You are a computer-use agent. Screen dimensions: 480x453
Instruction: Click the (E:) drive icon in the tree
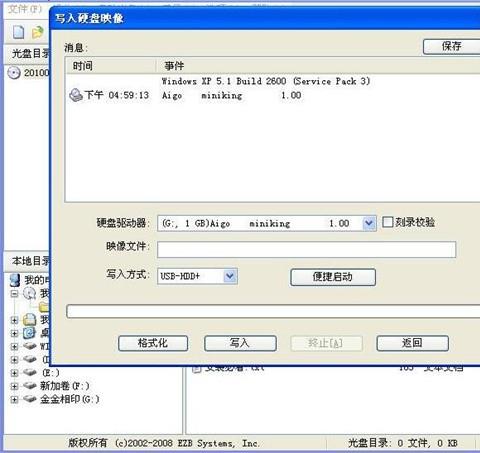click(x=29, y=372)
